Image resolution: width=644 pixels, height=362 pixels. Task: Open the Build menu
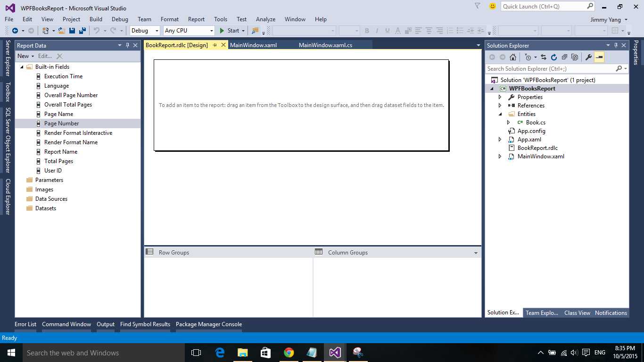pyautogui.click(x=96, y=19)
